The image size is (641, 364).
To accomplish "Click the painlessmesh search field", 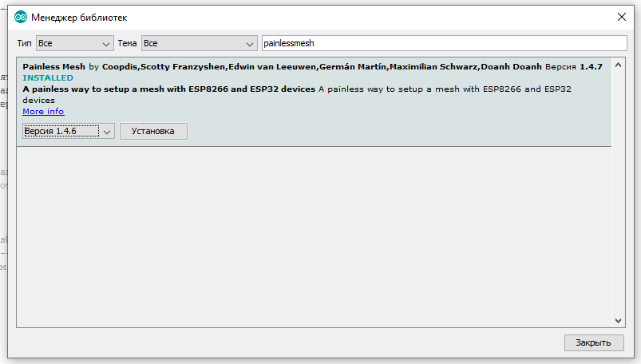I will 444,43.
